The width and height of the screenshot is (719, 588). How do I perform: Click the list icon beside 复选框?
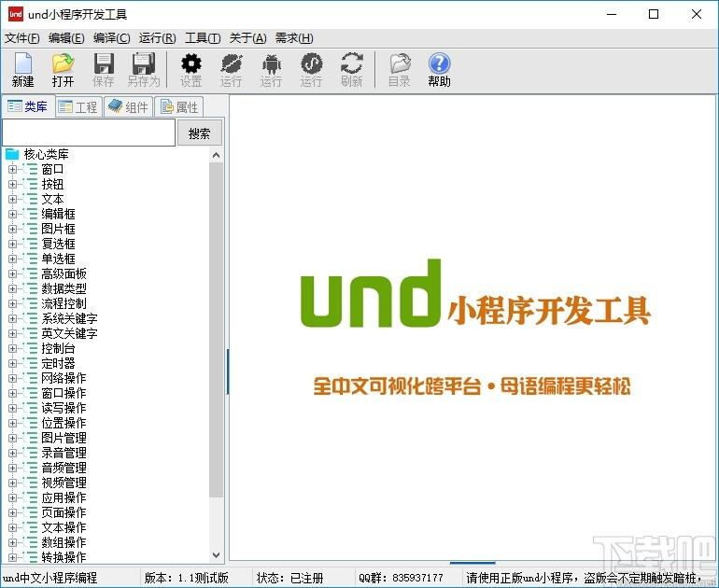pos(31,244)
